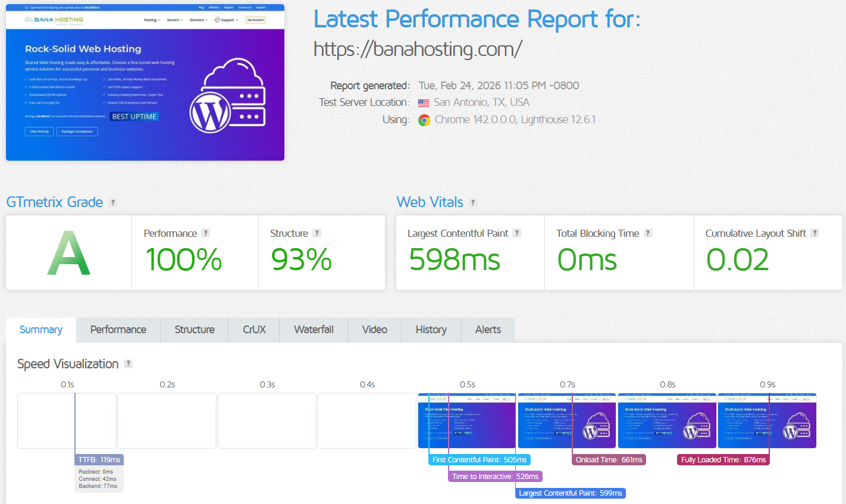The image size is (846, 504).
Task: Click Fully Loaded Time: 876ms marker
Action: (x=723, y=460)
